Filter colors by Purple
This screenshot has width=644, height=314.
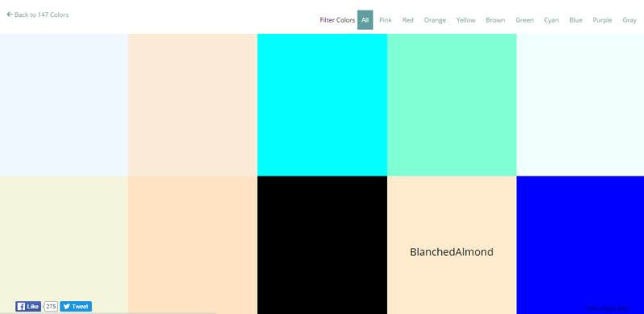[602, 20]
